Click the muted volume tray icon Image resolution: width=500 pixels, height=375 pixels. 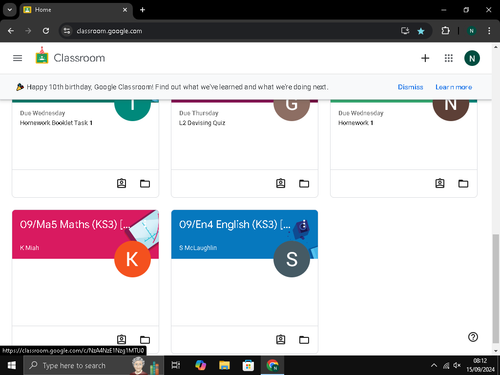pyautogui.click(x=457, y=366)
